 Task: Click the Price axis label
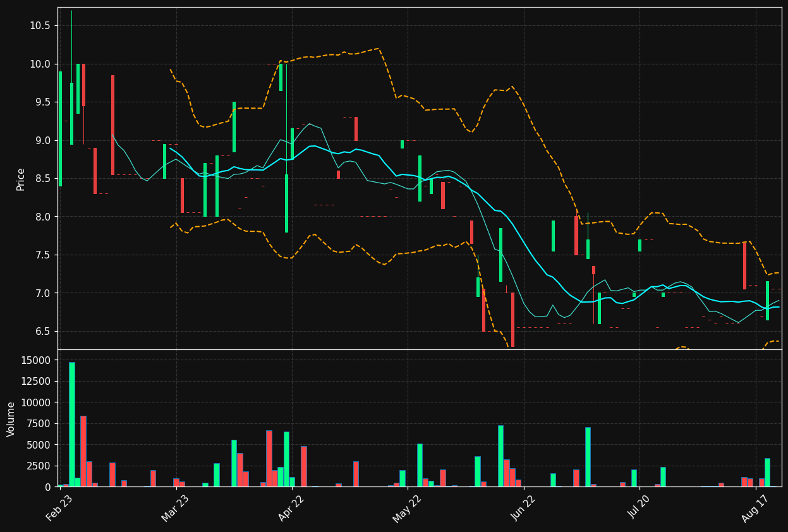(21, 179)
